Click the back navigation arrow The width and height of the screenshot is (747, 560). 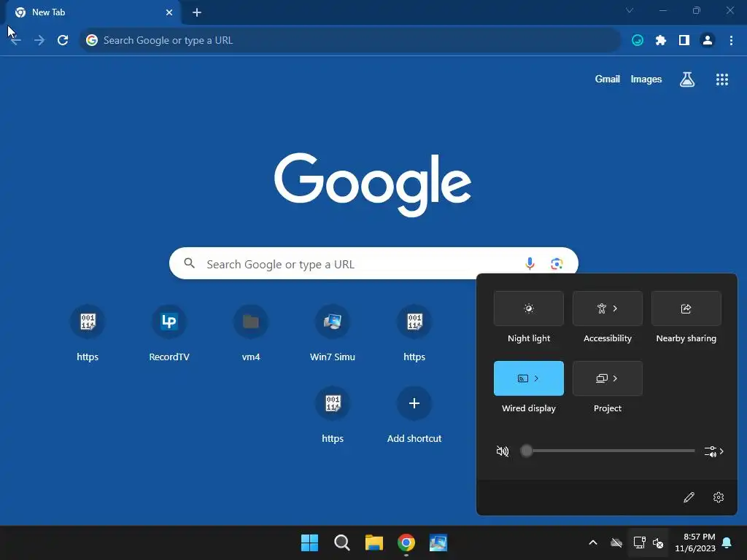coord(16,41)
